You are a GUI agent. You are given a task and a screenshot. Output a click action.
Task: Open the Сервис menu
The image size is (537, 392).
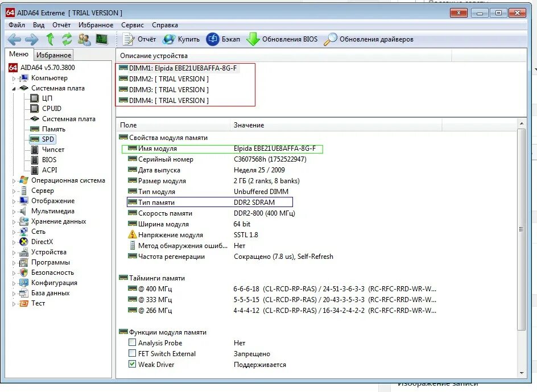(x=133, y=25)
